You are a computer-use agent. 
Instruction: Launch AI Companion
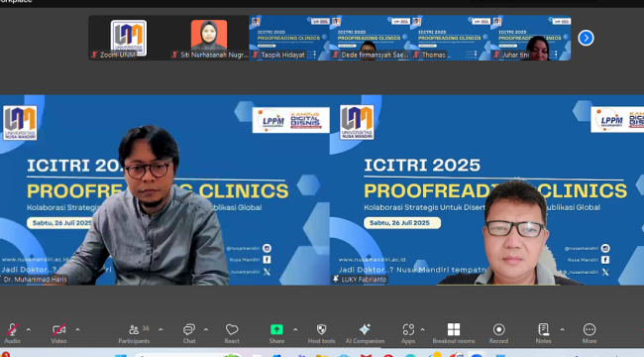pyautogui.click(x=365, y=333)
